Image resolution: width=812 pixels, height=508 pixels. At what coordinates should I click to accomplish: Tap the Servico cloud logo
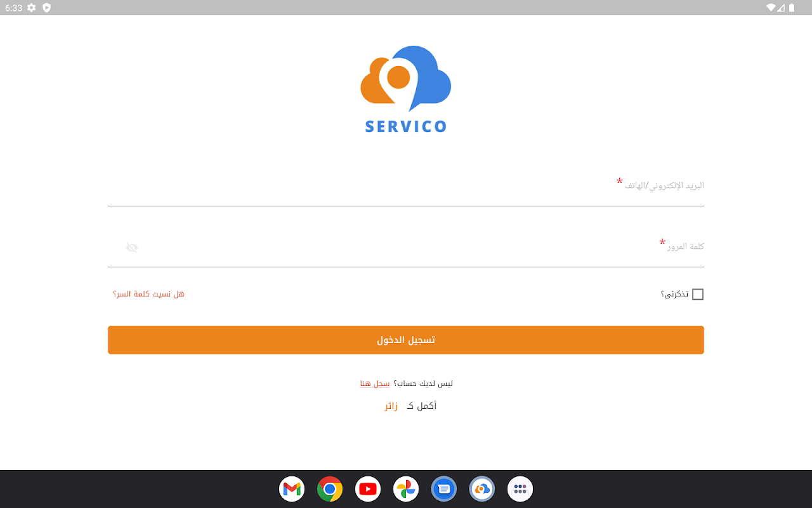[x=406, y=89]
